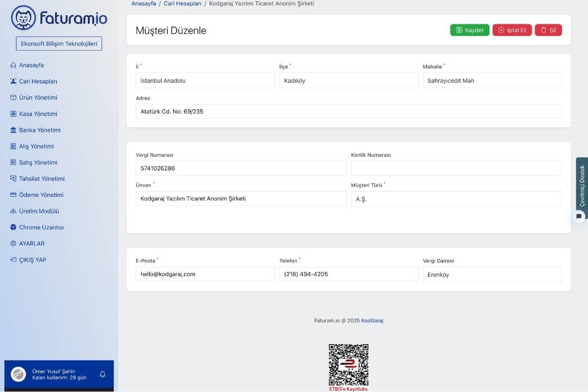This screenshot has width=588, height=392.
Task: Click the ETBİS QR code image
Action: tap(348, 365)
